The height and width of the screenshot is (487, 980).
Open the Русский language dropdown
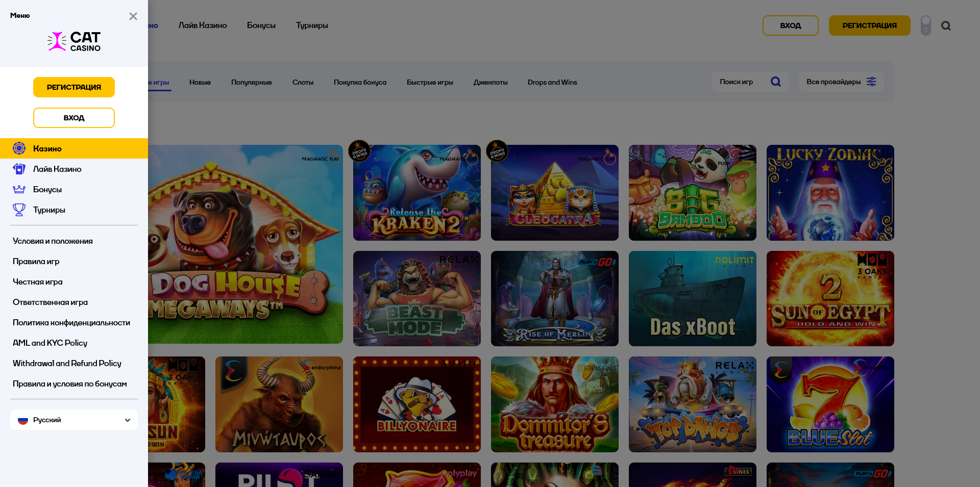pyautogui.click(x=74, y=420)
